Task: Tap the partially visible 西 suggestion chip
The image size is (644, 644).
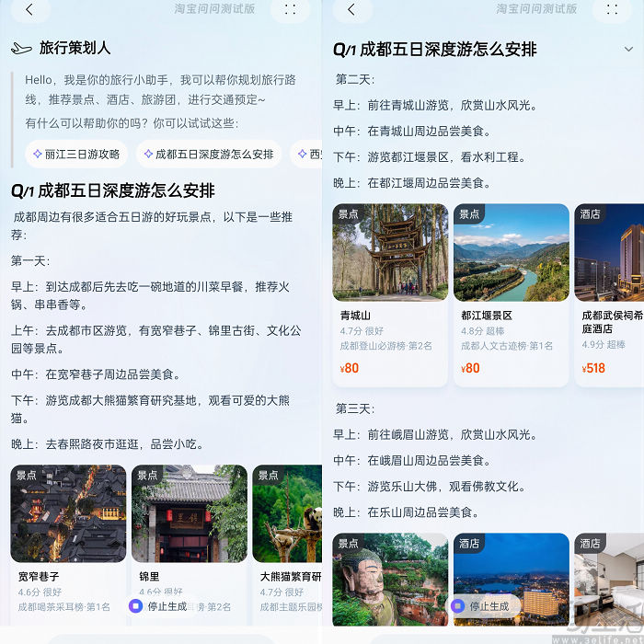Action: point(306,154)
